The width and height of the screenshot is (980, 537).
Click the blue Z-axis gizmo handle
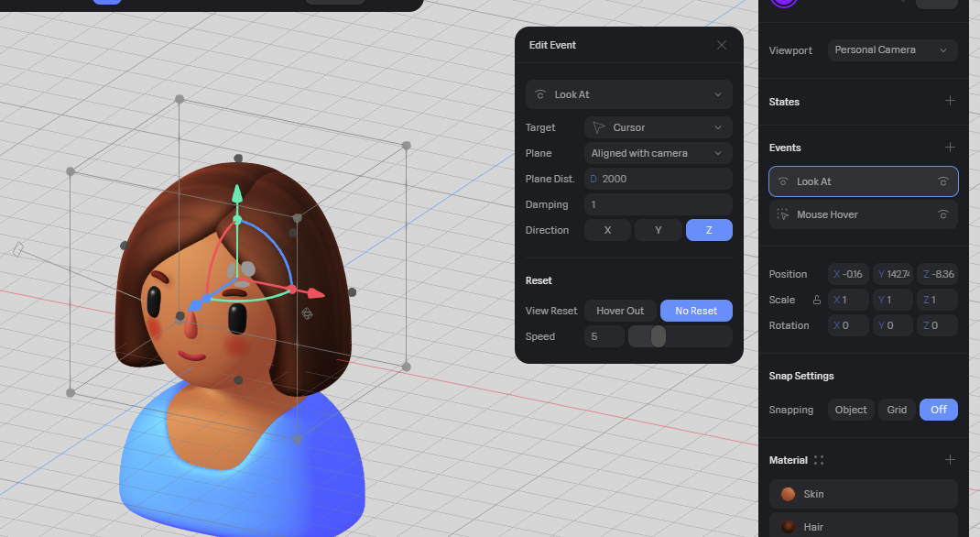(196, 306)
